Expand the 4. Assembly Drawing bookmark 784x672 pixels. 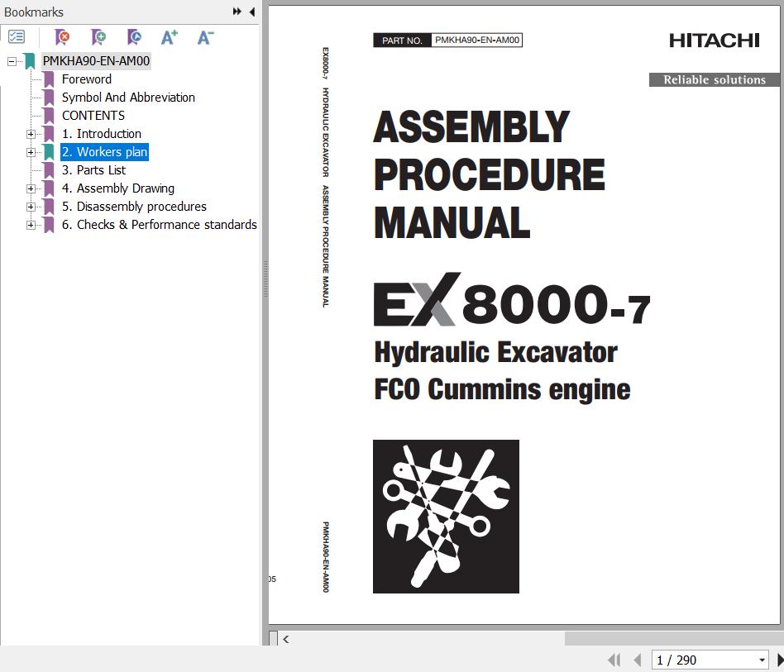pos(31,188)
